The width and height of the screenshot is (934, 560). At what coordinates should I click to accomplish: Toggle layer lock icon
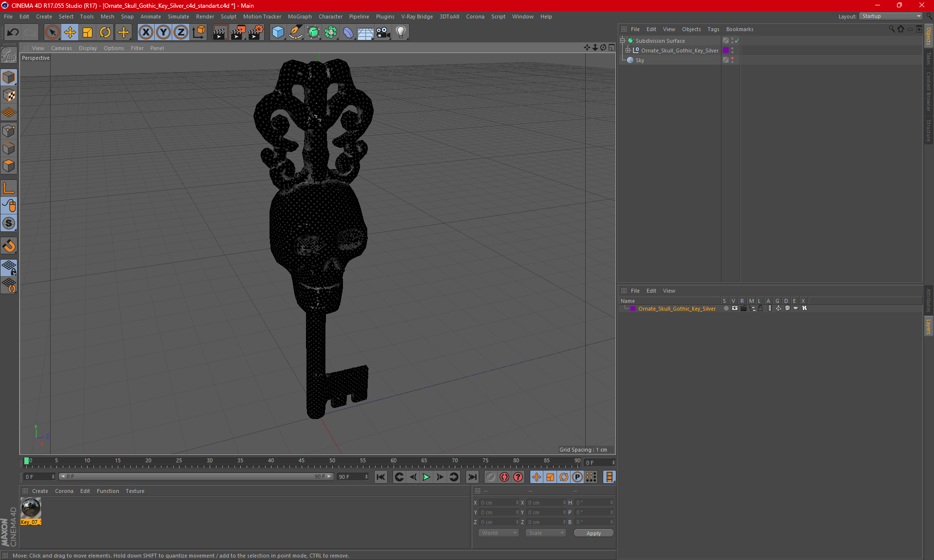(x=760, y=308)
